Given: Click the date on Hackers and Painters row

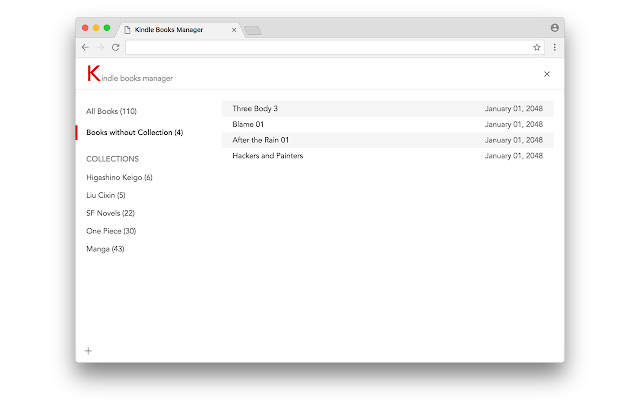Looking at the screenshot, I should [513, 156].
